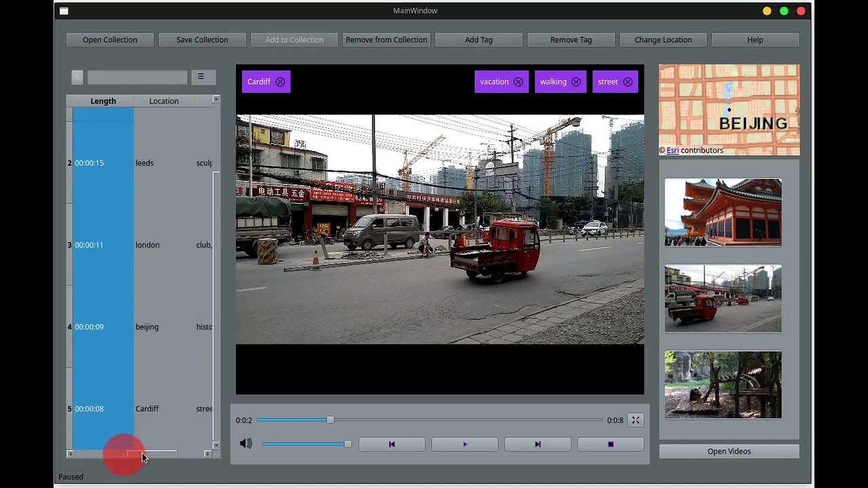Click the leeds location cell

[163, 163]
